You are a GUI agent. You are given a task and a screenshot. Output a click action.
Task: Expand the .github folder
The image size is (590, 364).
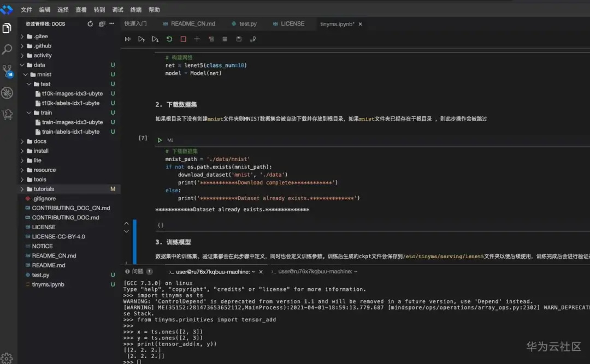point(42,46)
